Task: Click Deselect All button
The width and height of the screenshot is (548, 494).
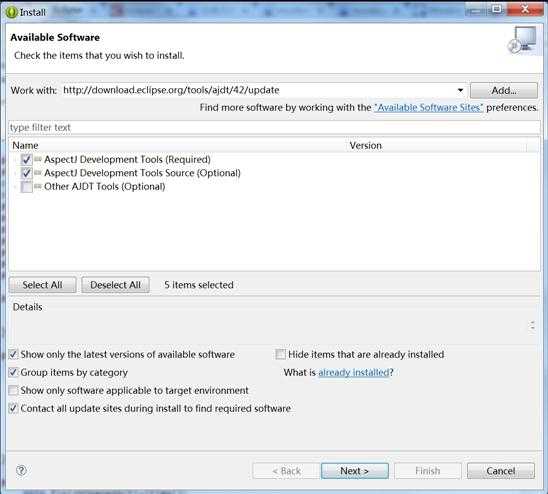Action: pos(115,285)
